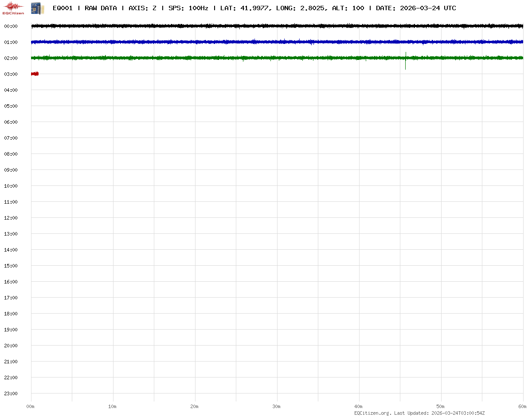Select the 12:00 hour row label
Screen dimensions: 532x417
click(x=11, y=218)
